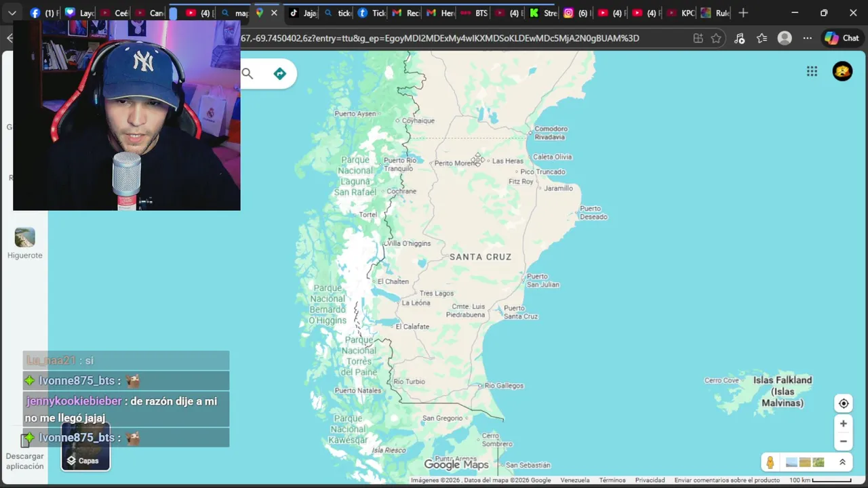Click the address bar URL
The height and width of the screenshot is (488, 868).
pyautogui.click(x=439, y=38)
